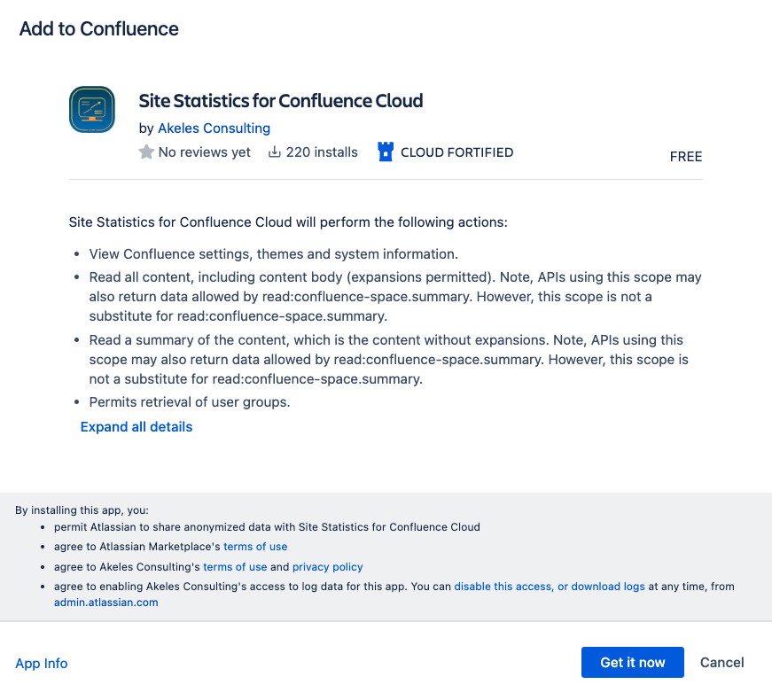Click the Cloud Fortified castle badge icon
This screenshot has width=772, height=700.
(385, 152)
